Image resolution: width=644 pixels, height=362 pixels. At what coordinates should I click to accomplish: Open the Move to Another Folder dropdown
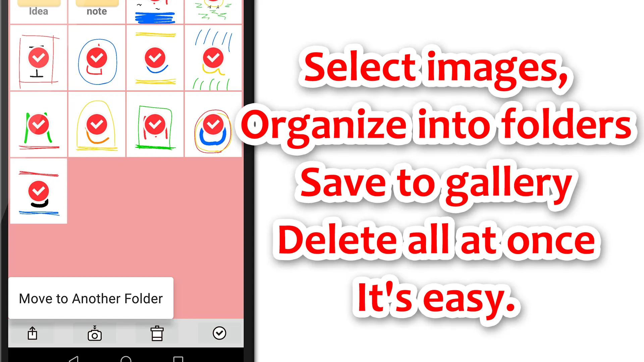coord(91,299)
